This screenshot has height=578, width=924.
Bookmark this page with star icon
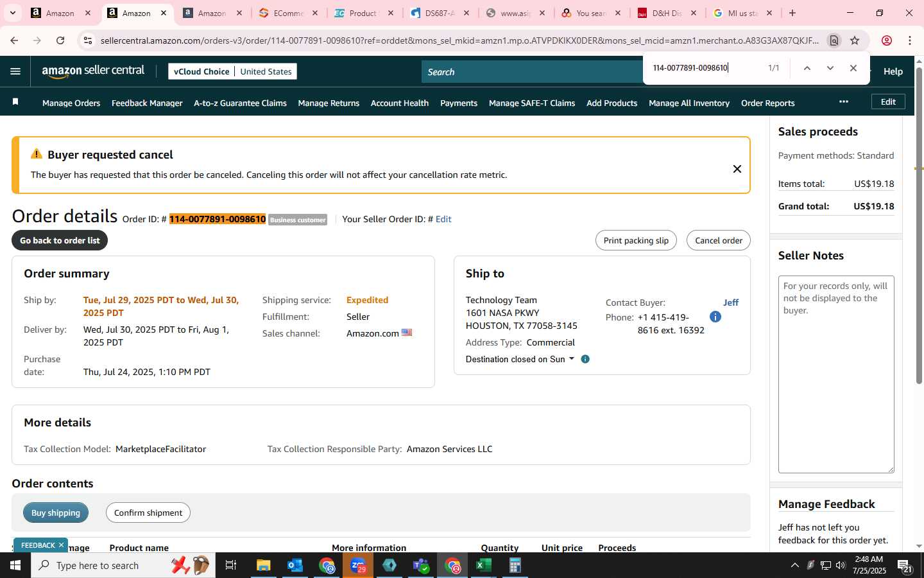[855, 40]
